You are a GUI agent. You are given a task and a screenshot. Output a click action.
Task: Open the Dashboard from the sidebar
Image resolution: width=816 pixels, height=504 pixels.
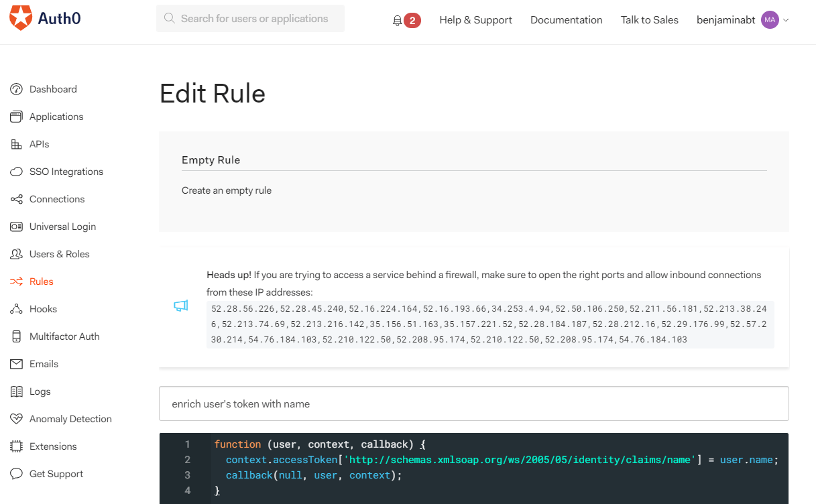coord(53,88)
